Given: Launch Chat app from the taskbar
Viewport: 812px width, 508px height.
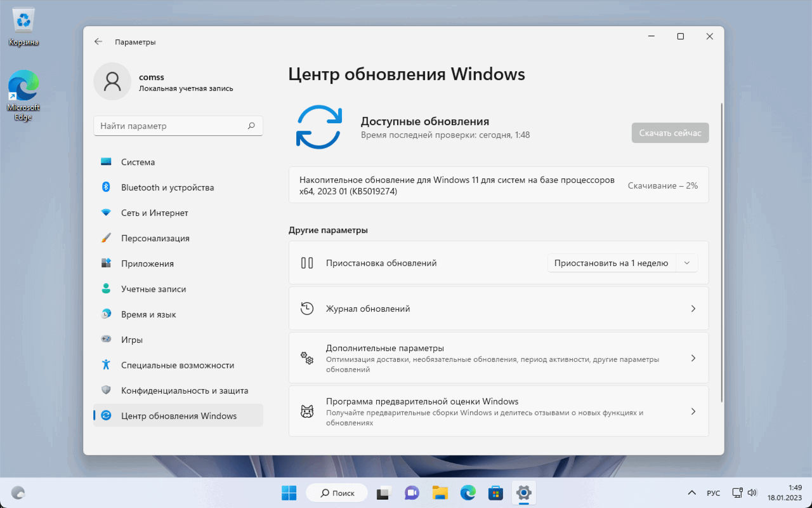Looking at the screenshot, I should click(x=412, y=493).
